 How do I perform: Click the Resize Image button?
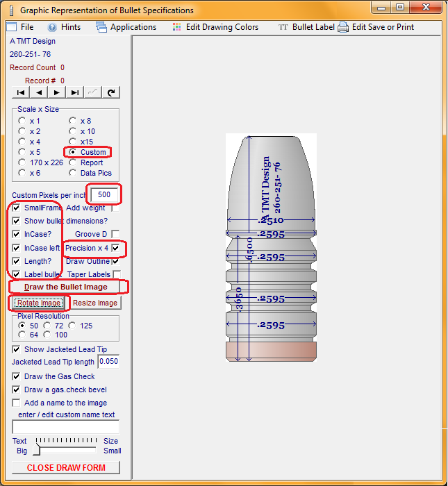(95, 303)
